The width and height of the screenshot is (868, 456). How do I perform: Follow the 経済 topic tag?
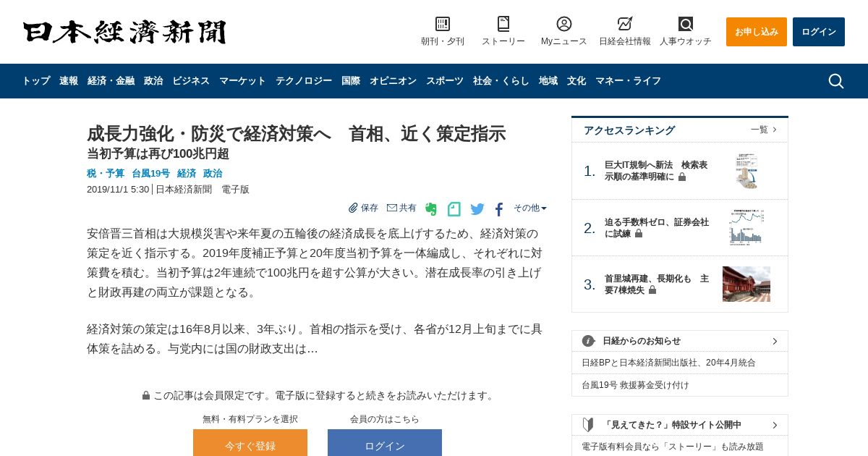coord(187,174)
